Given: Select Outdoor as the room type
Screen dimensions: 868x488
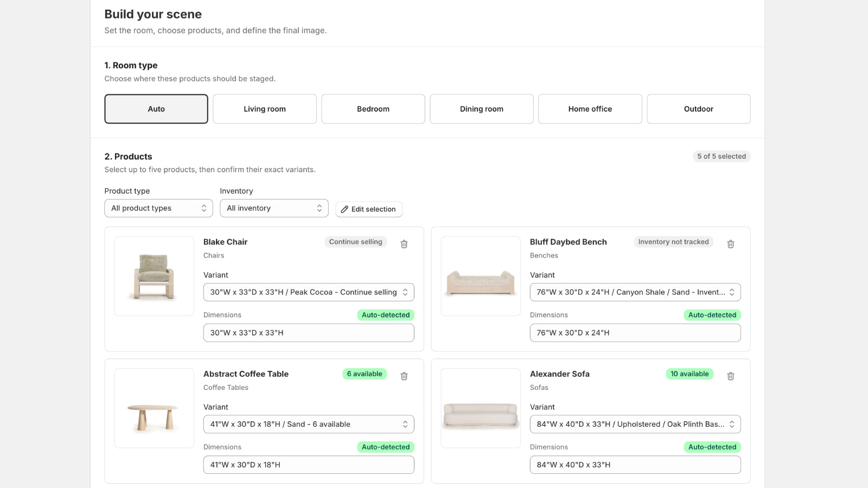Looking at the screenshot, I should pyautogui.click(x=699, y=109).
